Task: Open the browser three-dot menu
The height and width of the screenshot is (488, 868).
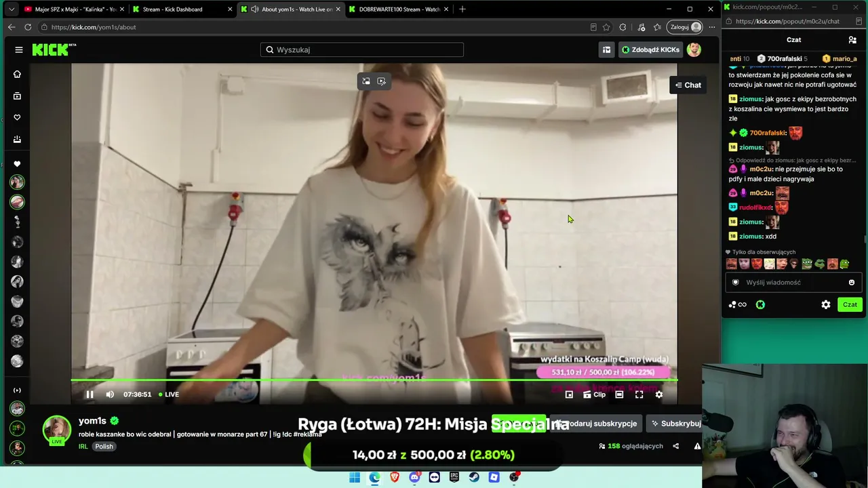Action: pos(711,27)
